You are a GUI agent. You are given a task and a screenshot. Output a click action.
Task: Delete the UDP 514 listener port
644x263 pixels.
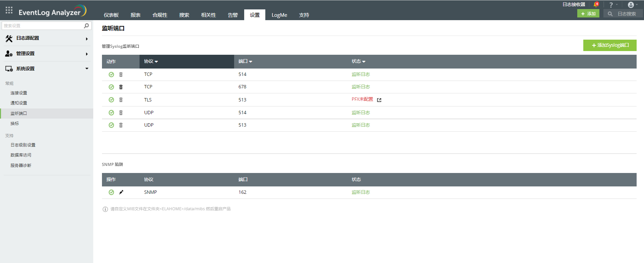[121, 113]
